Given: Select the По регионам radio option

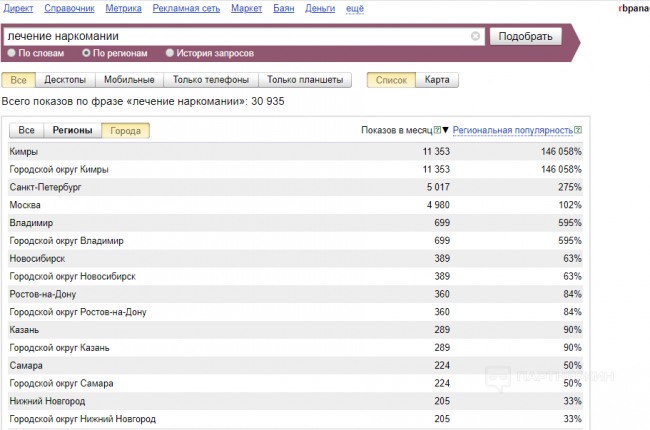Looking at the screenshot, I should click(86, 52).
